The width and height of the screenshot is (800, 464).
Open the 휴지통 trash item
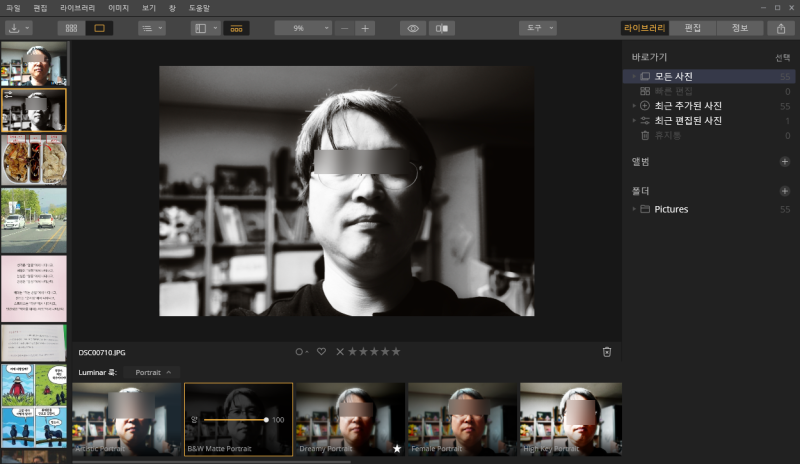[x=709, y=136]
